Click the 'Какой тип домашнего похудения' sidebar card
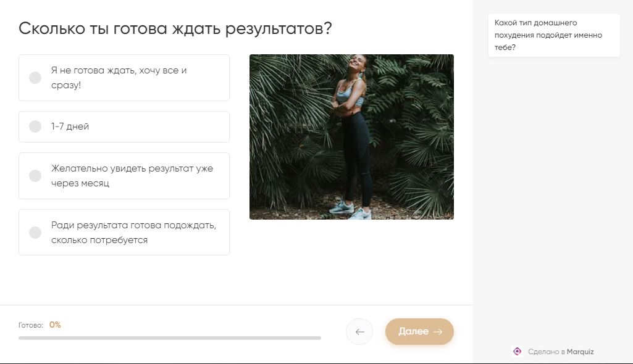Viewport: 633px width, 364px height. tap(554, 36)
